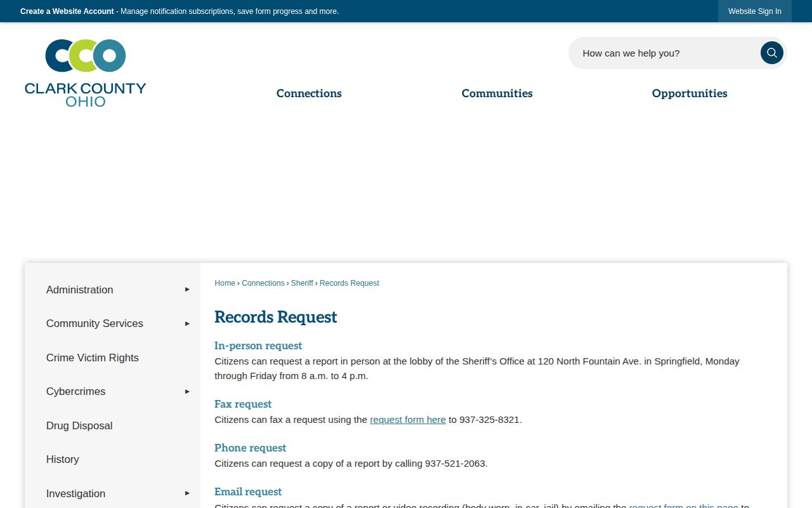Screen dimensions: 812x508
Task: Select Drug Disposal in sidebar
Action: (x=79, y=425)
